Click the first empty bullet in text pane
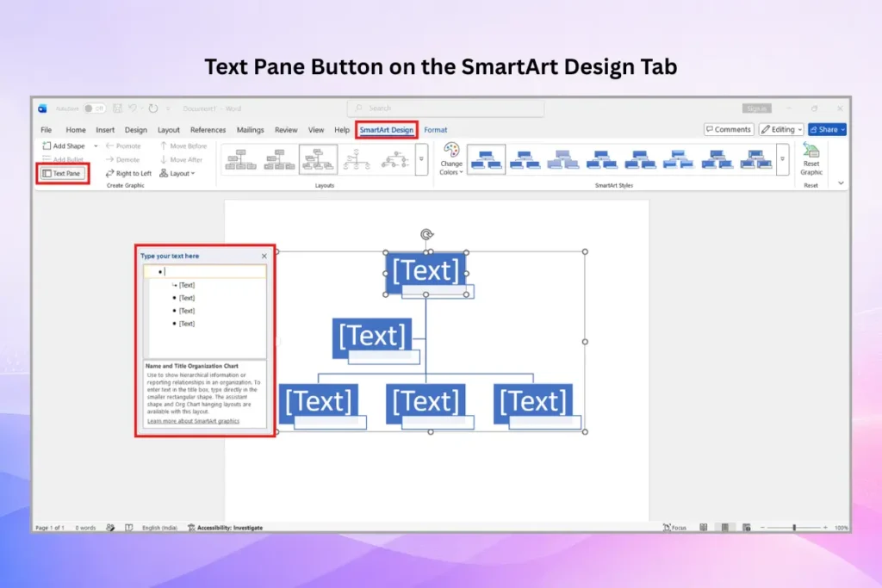Viewport: 882px width, 588px height. coord(205,271)
